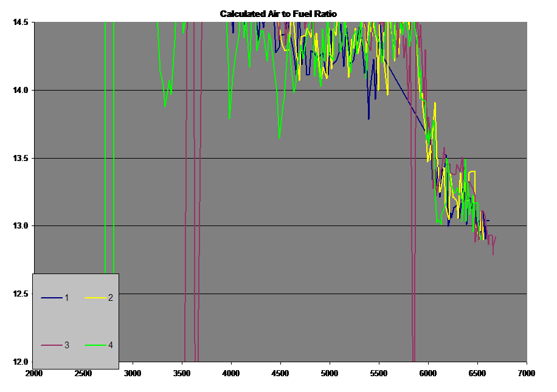Click the yellow legend line key
The image size is (557, 392).
point(95,298)
